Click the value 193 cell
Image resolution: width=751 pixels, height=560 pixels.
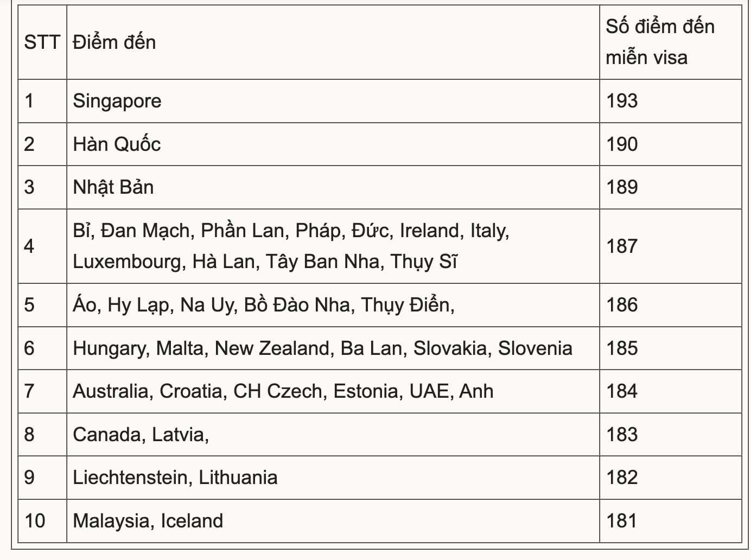click(622, 101)
